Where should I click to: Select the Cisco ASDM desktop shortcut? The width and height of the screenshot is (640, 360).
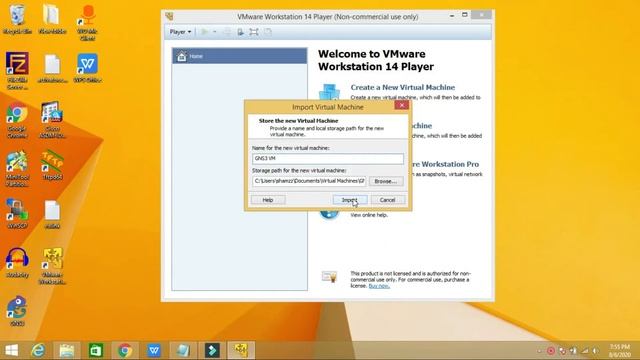click(52, 120)
